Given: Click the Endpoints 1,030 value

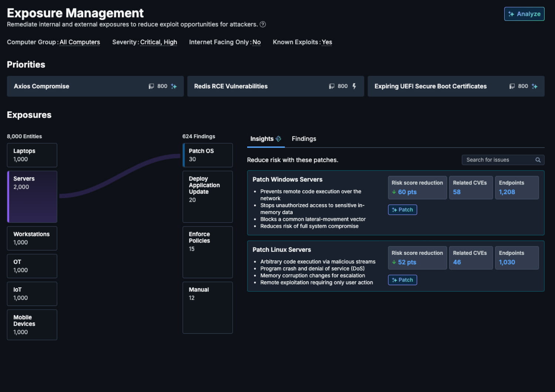Looking at the screenshot, I should pyautogui.click(x=507, y=262).
